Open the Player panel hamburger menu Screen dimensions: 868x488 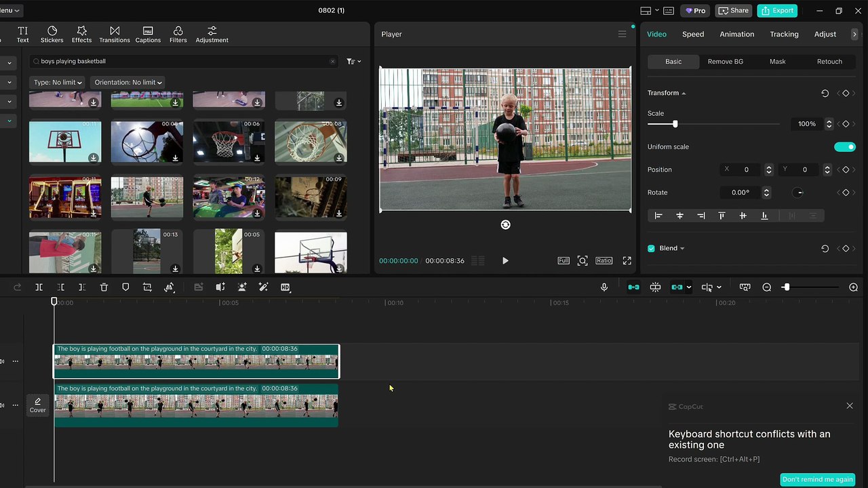pos(622,34)
